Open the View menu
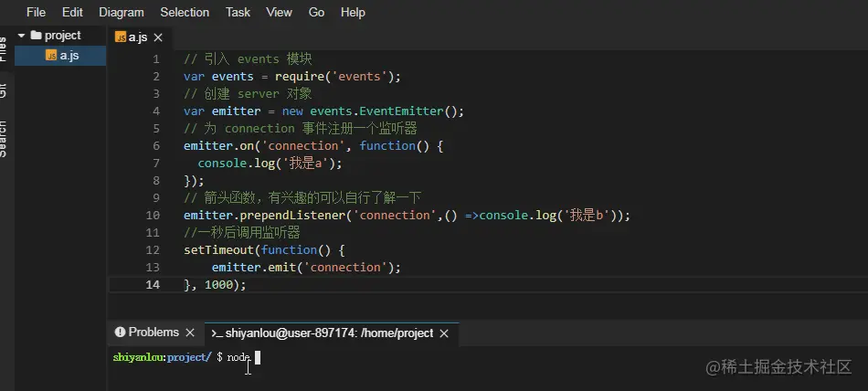868x391 pixels. tap(279, 12)
